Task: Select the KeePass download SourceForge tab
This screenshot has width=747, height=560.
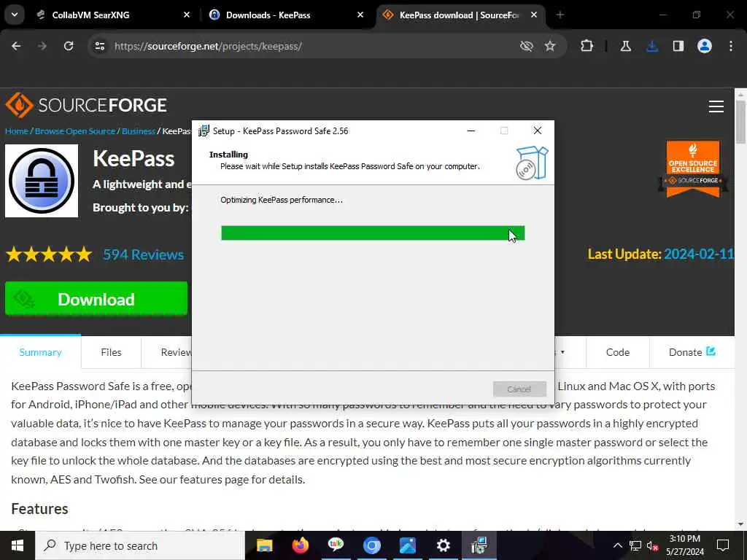Action: [x=460, y=15]
